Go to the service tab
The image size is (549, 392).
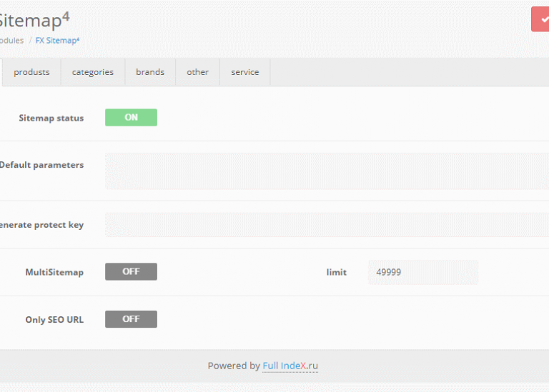[x=245, y=72]
